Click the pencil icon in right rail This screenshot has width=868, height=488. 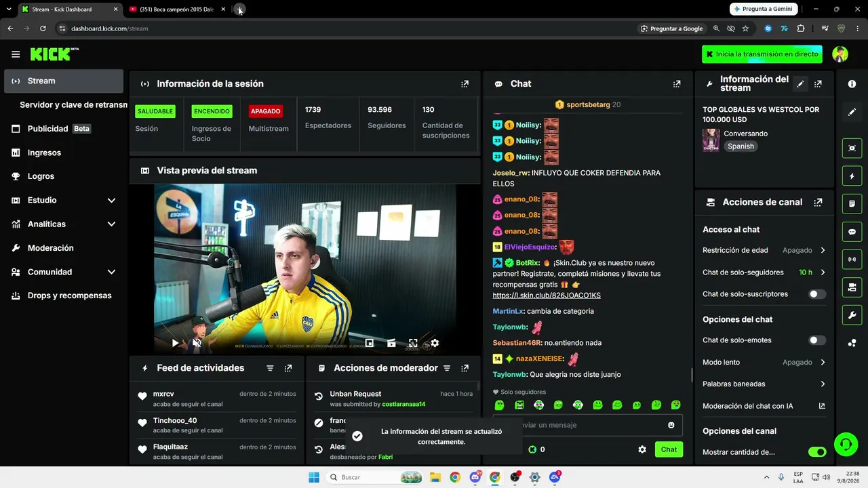[x=852, y=112]
